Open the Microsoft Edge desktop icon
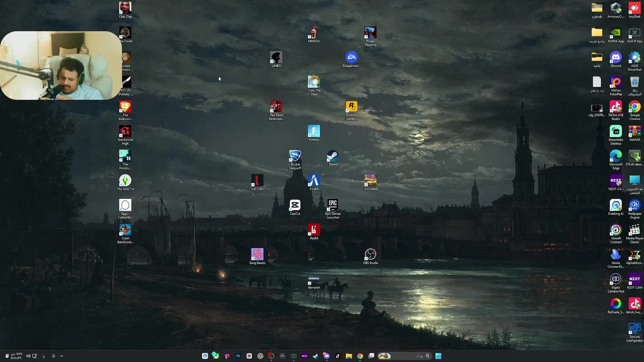644x362 pixels. click(x=616, y=159)
